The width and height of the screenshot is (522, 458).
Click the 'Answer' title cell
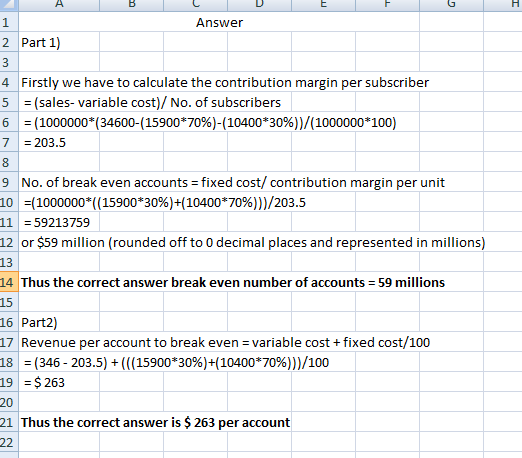click(219, 22)
